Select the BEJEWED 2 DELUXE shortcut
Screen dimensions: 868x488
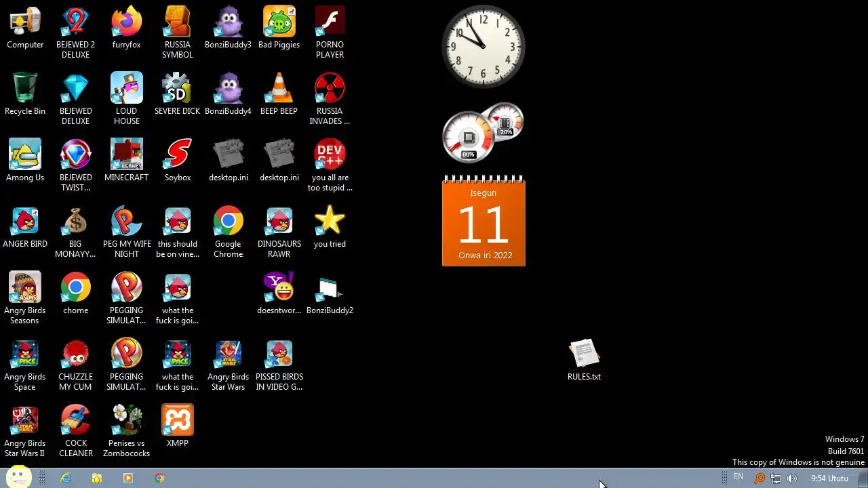pyautogui.click(x=76, y=33)
